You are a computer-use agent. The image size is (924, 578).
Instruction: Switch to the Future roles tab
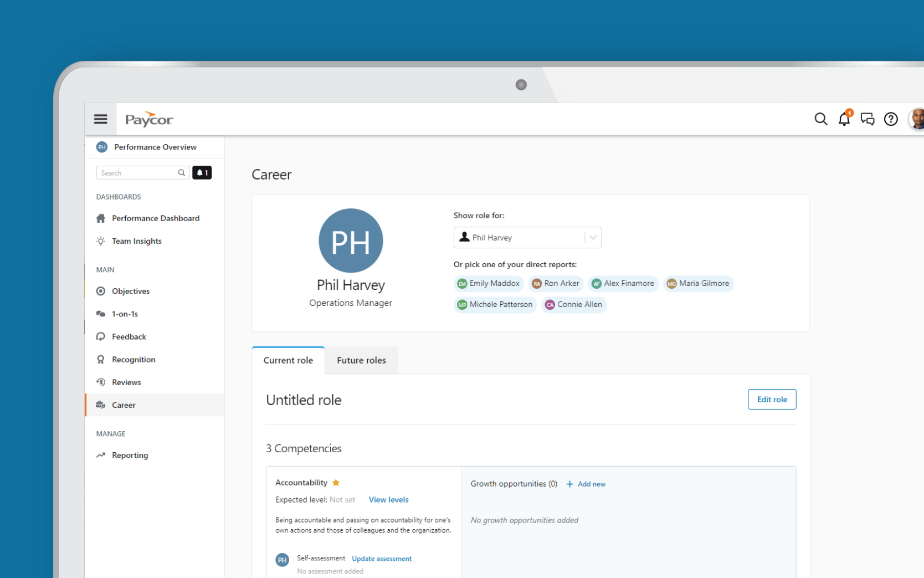click(361, 360)
